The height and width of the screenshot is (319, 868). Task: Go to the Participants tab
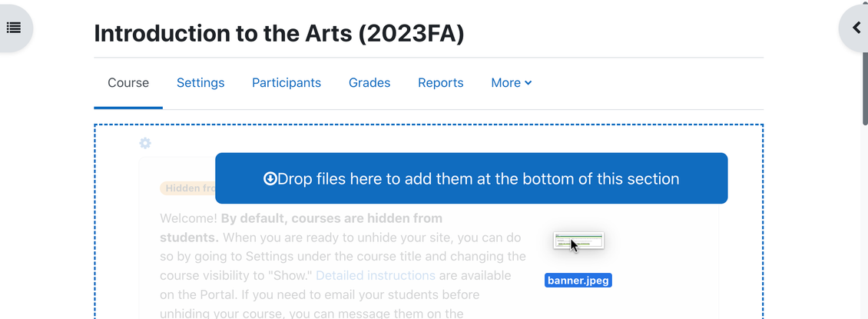287,83
